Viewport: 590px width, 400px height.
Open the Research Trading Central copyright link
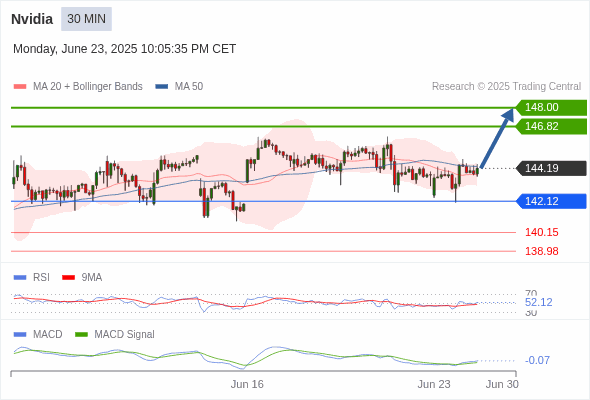point(506,87)
